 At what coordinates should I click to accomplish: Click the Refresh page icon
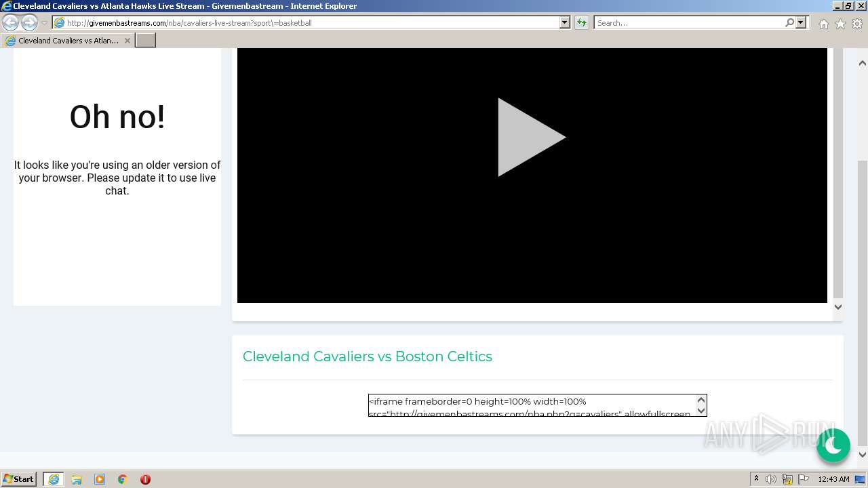pos(581,22)
